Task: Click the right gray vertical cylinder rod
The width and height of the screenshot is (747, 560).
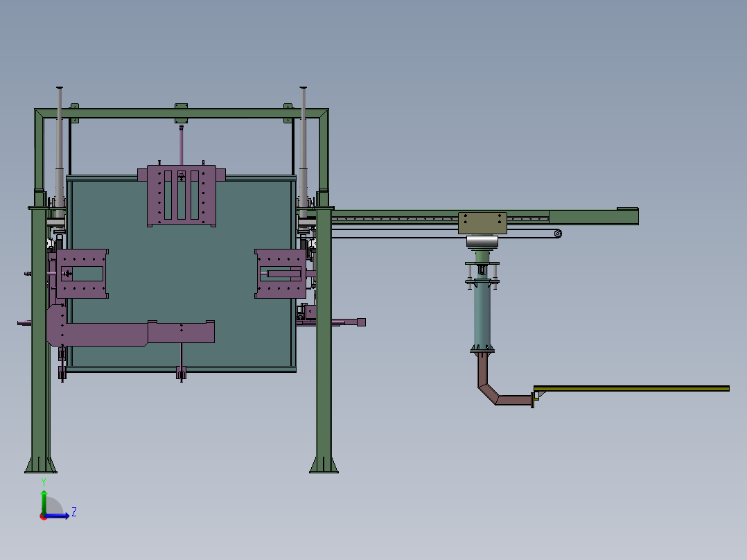Action: (304, 139)
